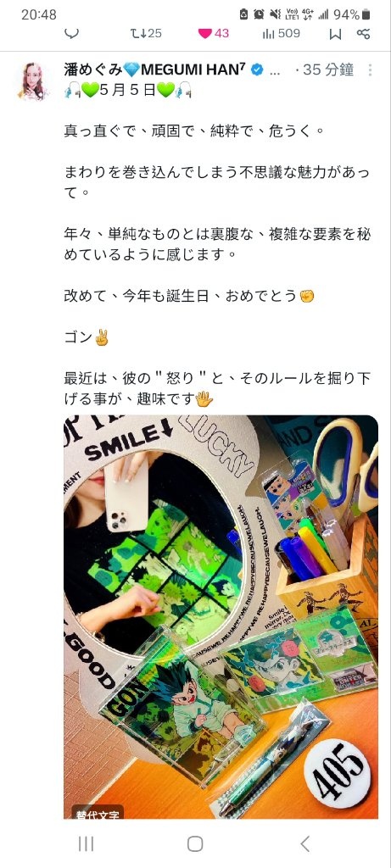391x868 pixels.
Task: Tap the reply speech bubble icon
Action: [71, 33]
